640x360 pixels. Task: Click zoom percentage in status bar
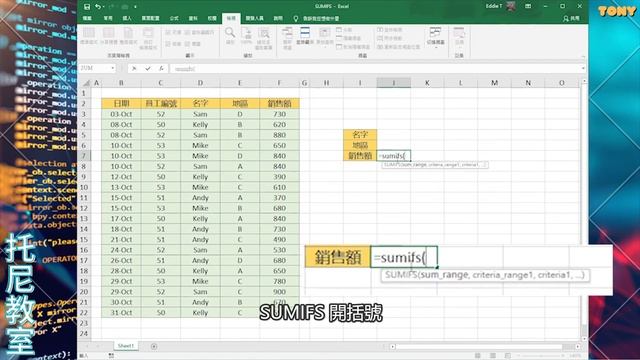(x=576, y=356)
